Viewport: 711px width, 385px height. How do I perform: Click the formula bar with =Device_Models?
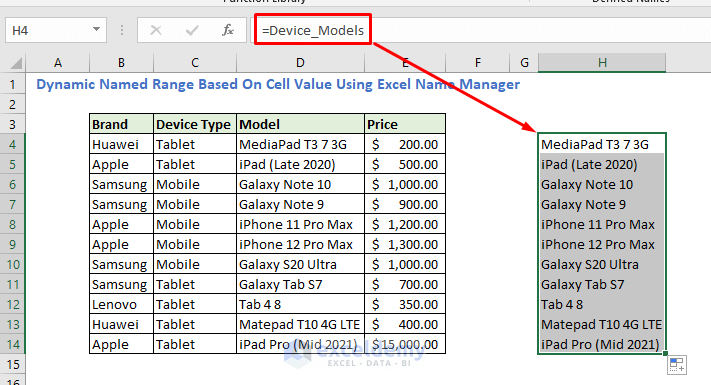(482, 30)
